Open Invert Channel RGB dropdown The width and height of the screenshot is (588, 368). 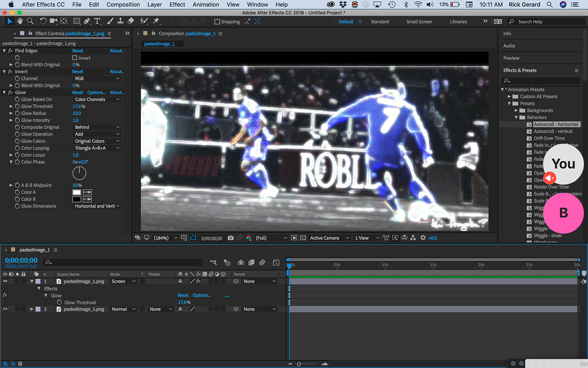(97, 79)
